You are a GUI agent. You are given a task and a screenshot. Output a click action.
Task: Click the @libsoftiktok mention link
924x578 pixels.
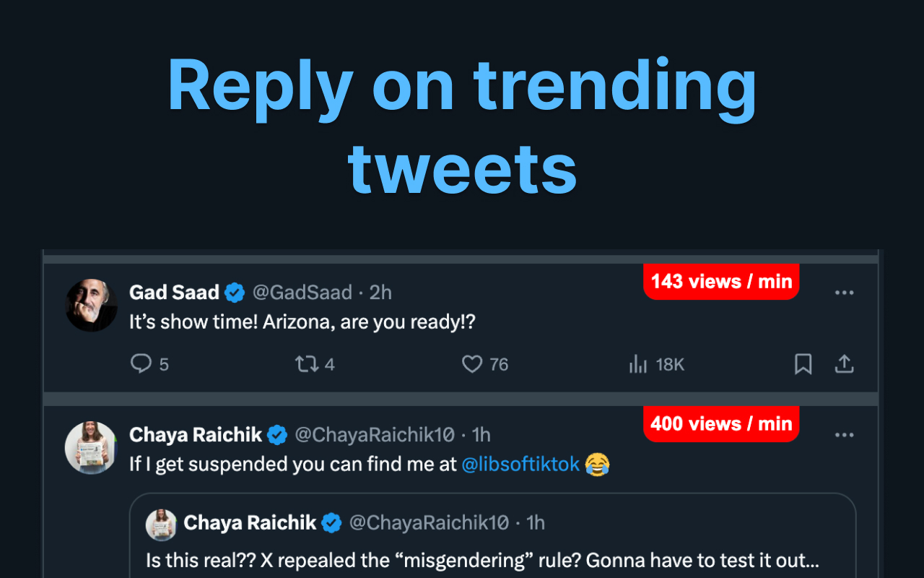pos(520,464)
